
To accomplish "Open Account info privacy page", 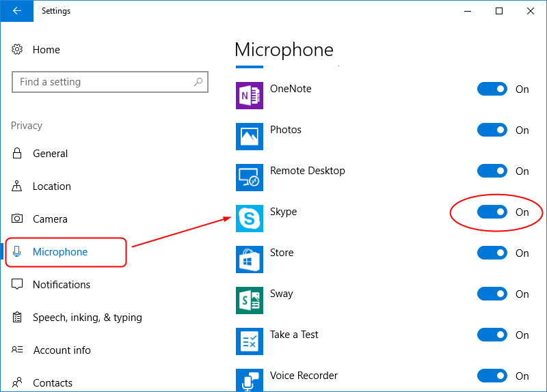I will [62, 350].
